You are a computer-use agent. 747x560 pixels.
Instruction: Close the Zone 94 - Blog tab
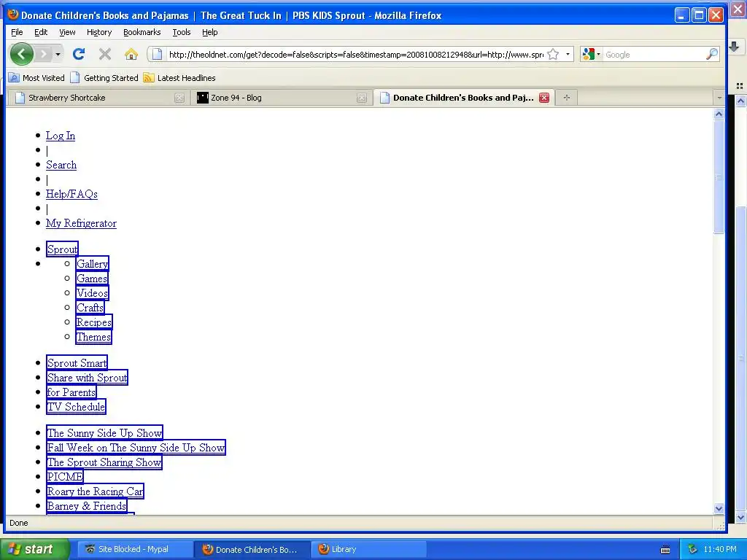tap(362, 98)
